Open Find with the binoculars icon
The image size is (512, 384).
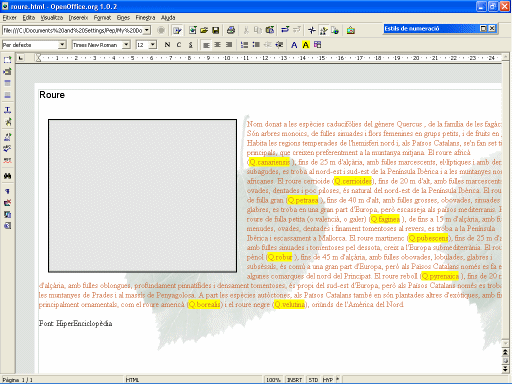(7, 176)
